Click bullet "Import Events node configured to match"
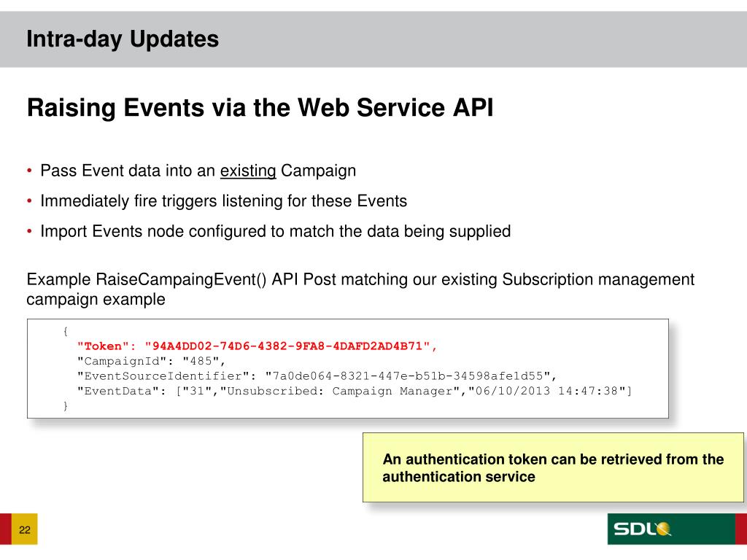Image resolution: width=747 pixels, height=560 pixels. click(x=275, y=231)
